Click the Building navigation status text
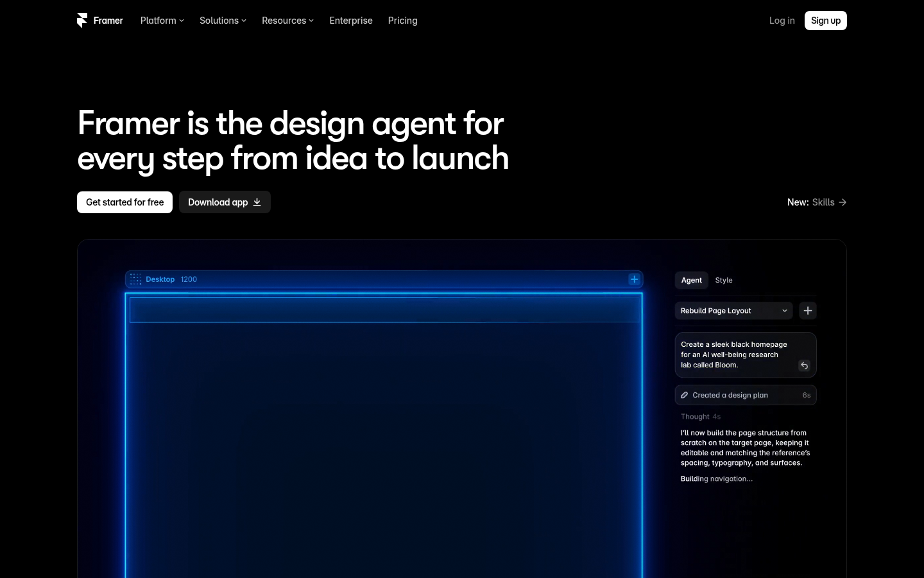The width and height of the screenshot is (924, 578). click(717, 478)
